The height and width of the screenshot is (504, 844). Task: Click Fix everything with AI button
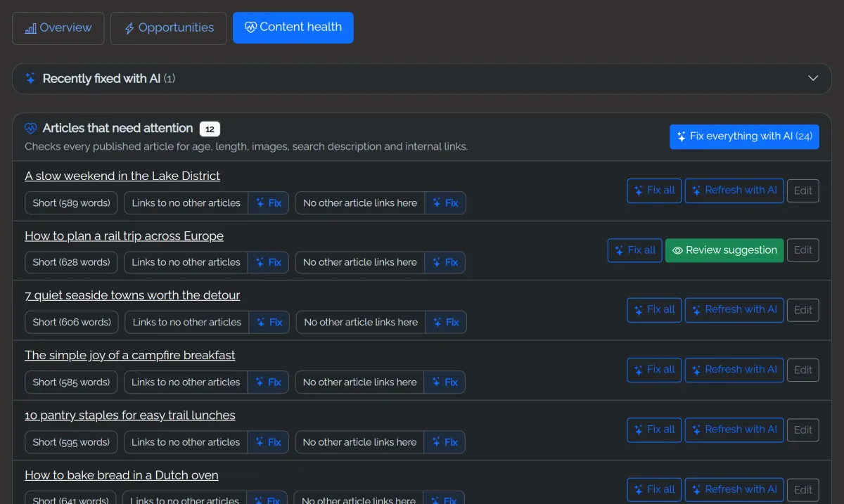tap(744, 136)
